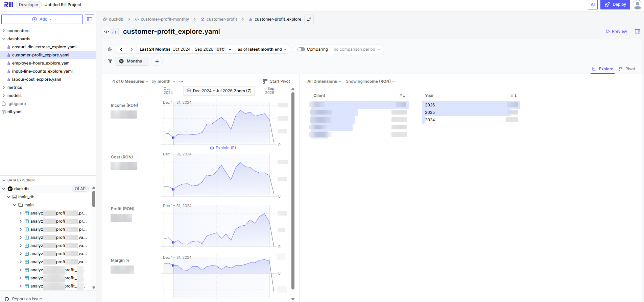The height and width of the screenshot is (302, 644).
Task: Expand the models folder
Action: [4, 96]
